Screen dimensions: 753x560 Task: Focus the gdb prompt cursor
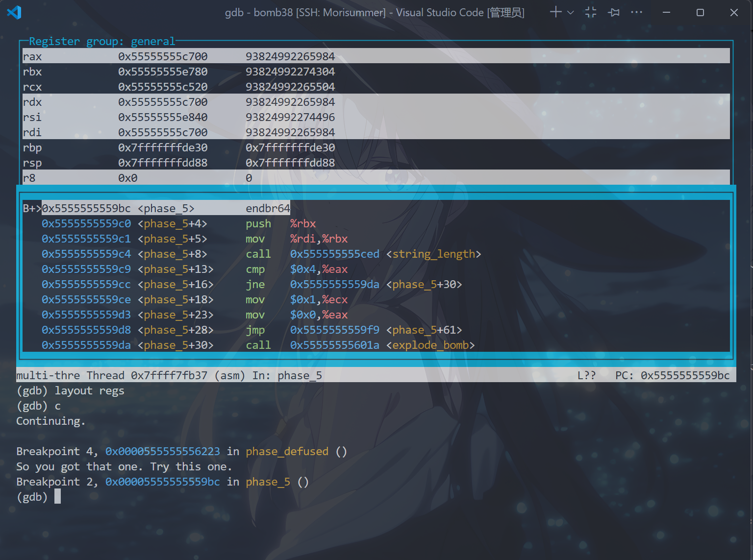click(x=57, y=497)
